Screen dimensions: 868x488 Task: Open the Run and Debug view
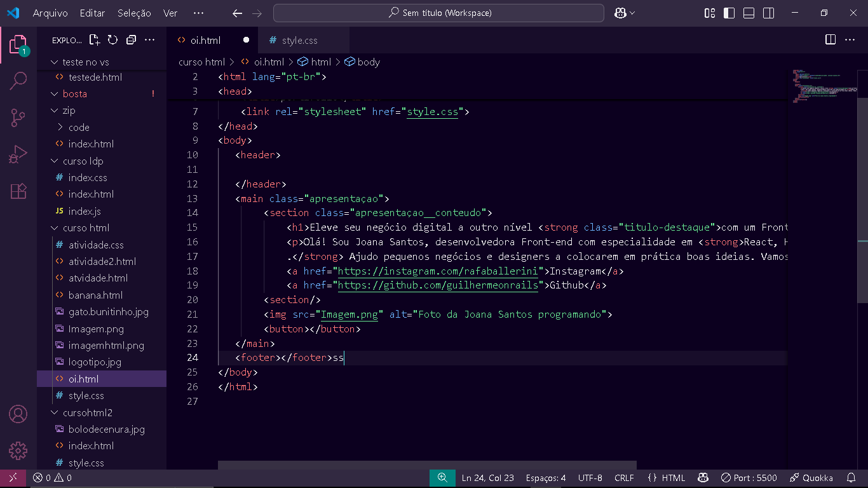pos(18,154)
